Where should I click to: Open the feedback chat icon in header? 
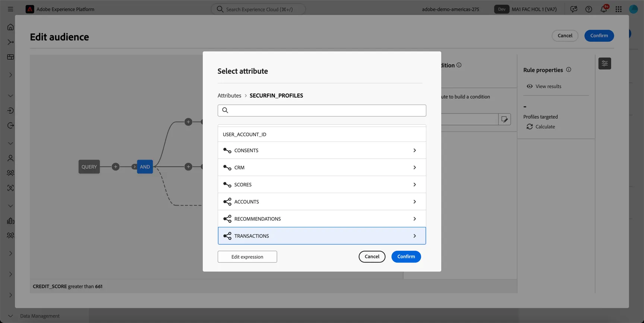(x=574, y=9)
